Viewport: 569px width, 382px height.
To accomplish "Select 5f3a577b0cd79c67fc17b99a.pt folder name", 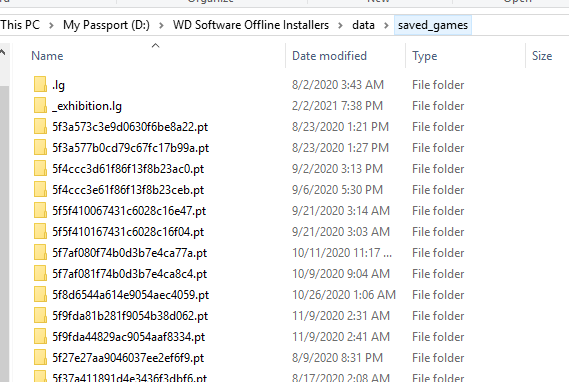I will coord(131,148).
